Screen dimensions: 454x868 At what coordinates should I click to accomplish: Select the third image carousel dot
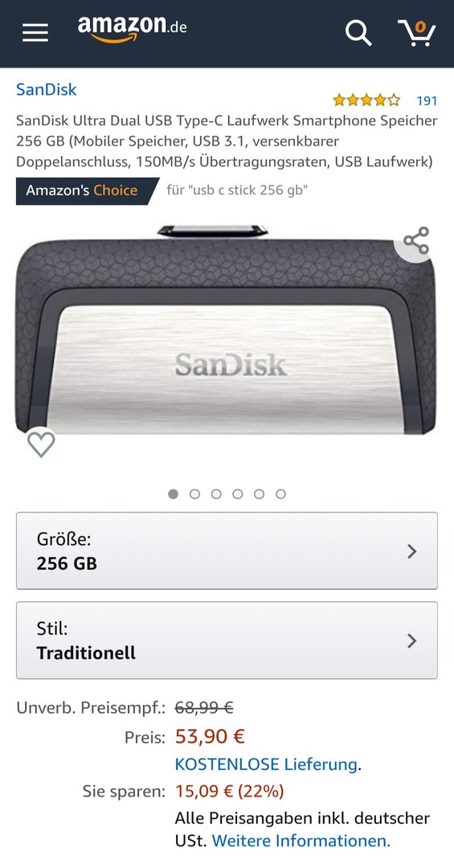216,493
